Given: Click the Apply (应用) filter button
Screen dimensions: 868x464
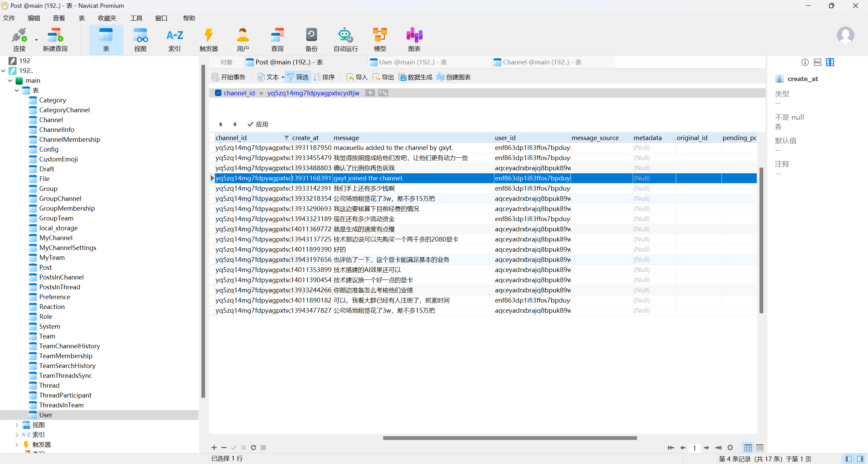Looking at the screenshot, I should [258, 124].
